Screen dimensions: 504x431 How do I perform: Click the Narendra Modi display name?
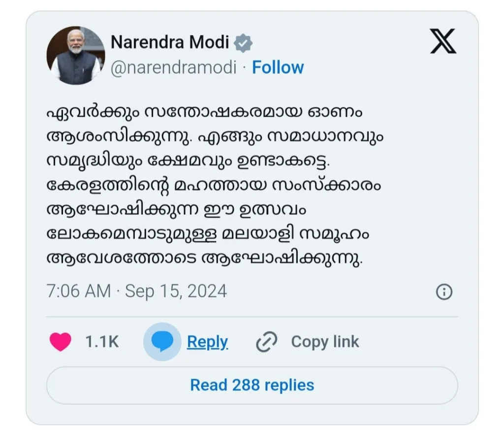click(170, 43)
